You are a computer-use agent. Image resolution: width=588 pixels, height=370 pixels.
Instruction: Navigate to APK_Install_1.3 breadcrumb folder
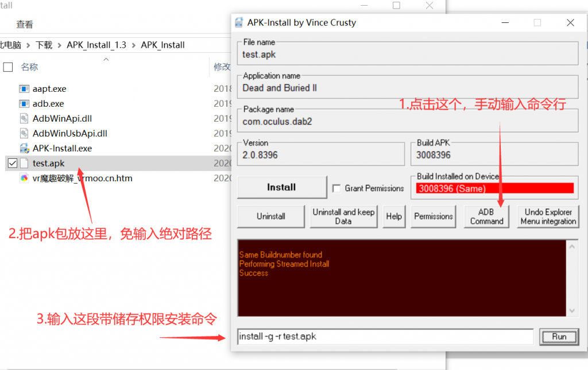point(96,45)
